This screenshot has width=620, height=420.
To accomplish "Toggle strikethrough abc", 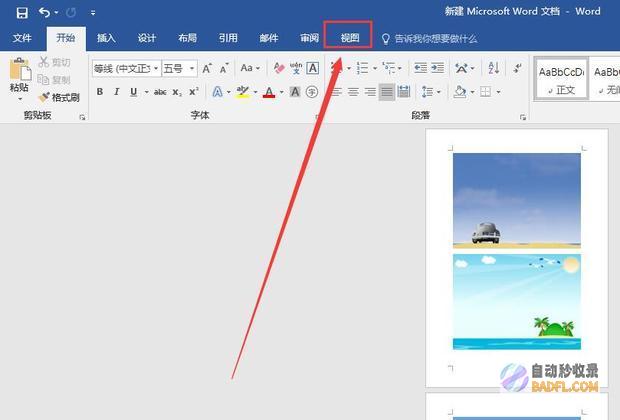I will 160,92.
